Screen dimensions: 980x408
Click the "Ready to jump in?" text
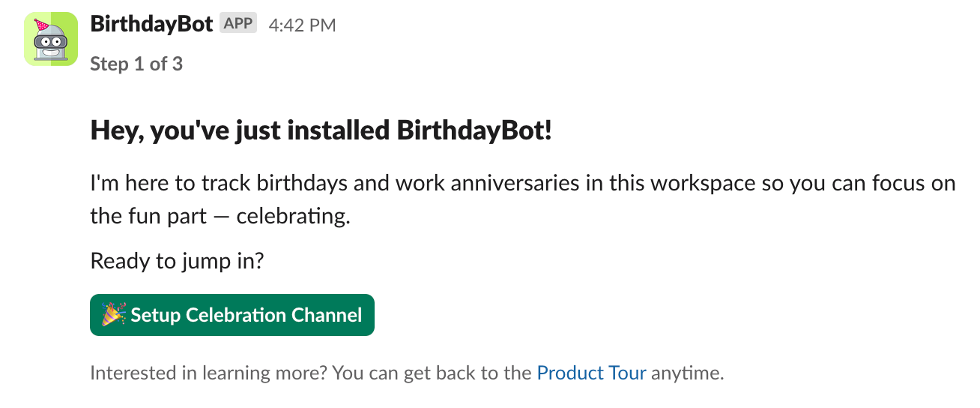177,261
